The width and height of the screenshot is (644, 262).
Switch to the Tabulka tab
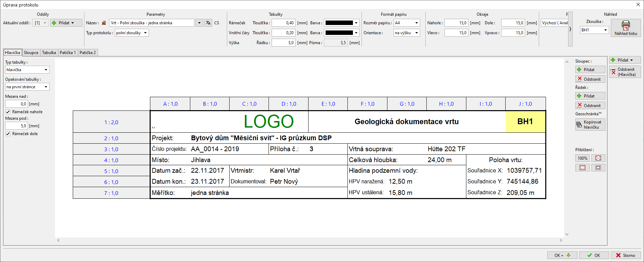pos(49,53)
